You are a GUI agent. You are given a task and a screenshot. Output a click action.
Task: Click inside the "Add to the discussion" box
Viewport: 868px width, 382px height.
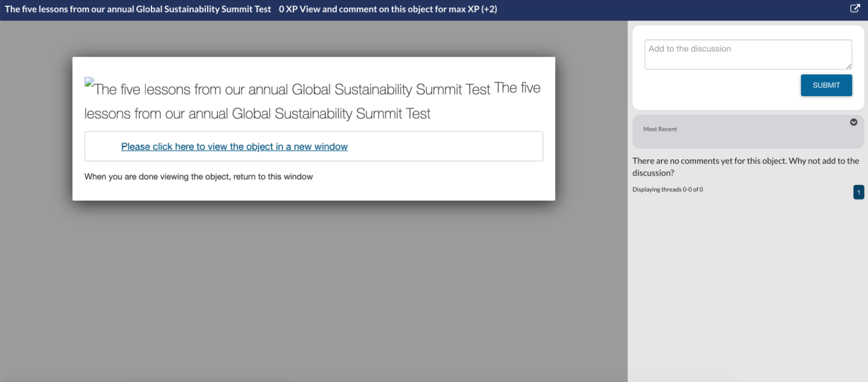(x=747, y=54)
